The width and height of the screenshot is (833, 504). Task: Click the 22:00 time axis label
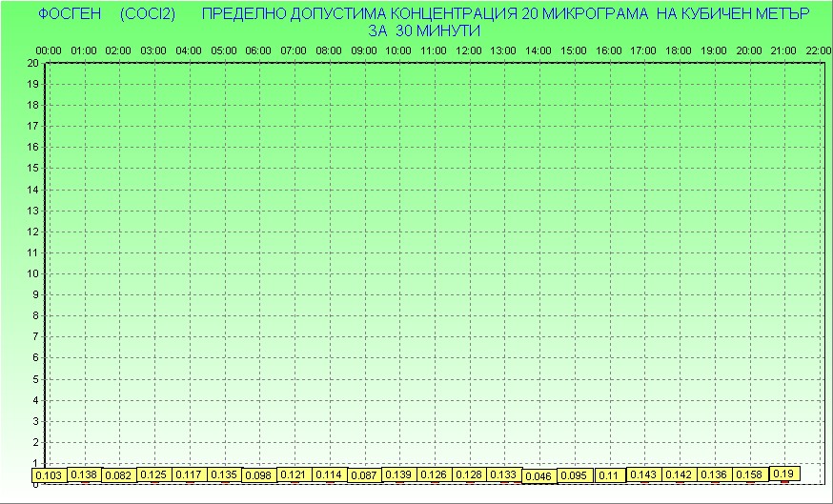click(x=818, y=50)
